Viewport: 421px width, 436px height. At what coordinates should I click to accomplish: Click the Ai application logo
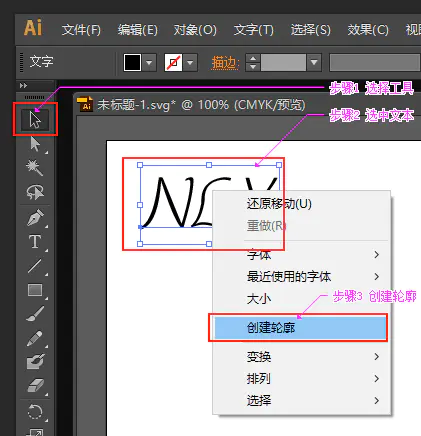[33, 28]
